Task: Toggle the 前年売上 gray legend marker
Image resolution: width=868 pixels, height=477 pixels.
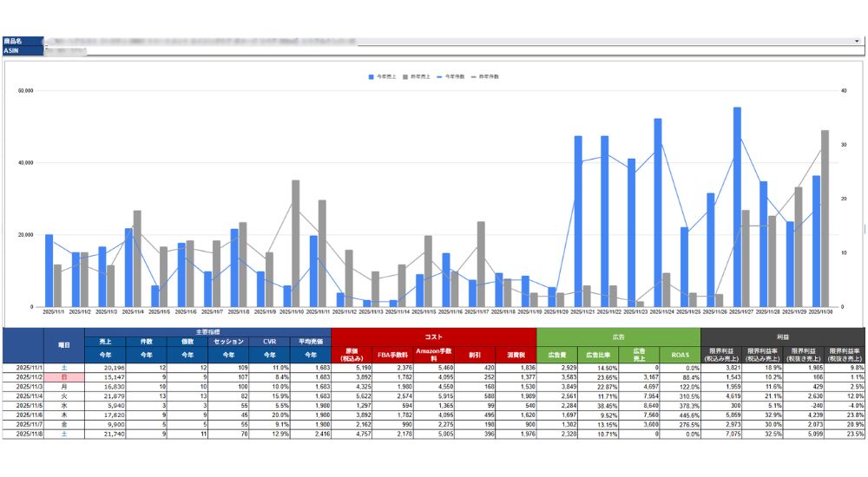Action: [405, 77]
